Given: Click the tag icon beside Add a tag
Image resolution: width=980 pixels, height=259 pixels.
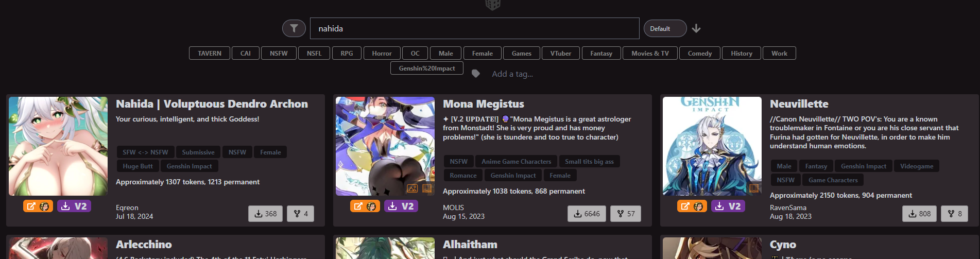Looking at the screenshot, I should 476,74.
